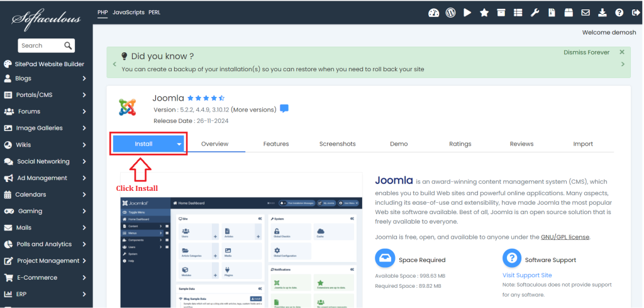The width and height of the screenshot is (644, 308).
Task: Open settings wrench icon
Action: tap(535, 13)
